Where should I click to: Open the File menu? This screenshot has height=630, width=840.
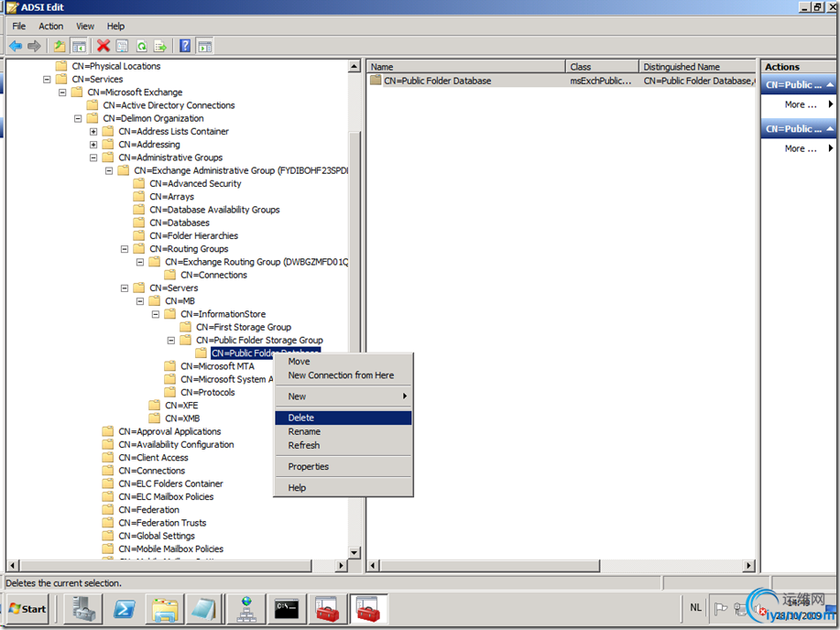(18, 27)
